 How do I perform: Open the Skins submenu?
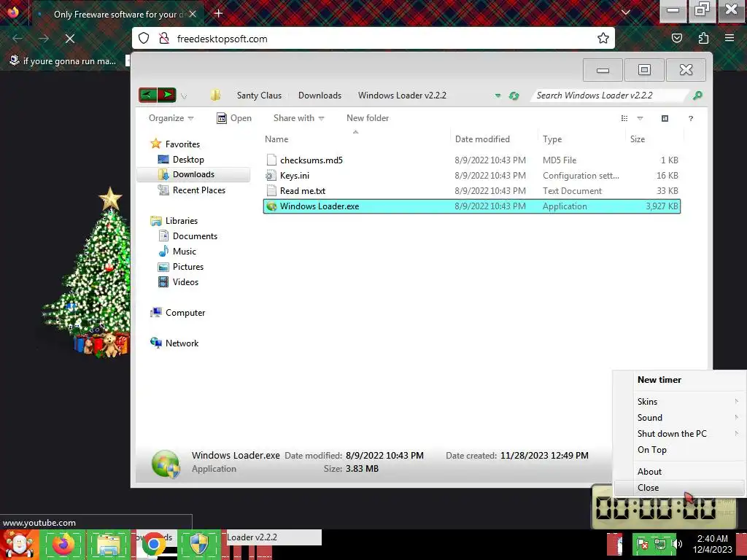pyautogui.click(x=679, y=402)
